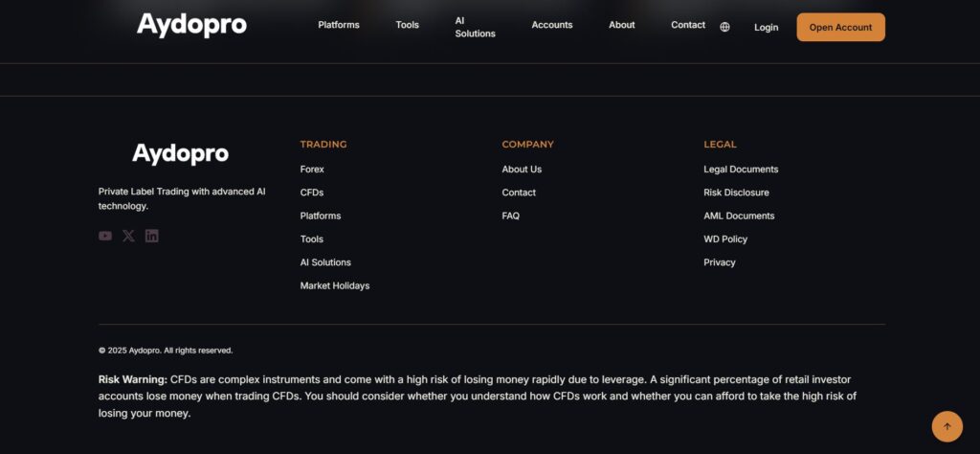Open the Tools navigation menu
Image resolution: width=980 pixels, height=454 pixels.
408,25
